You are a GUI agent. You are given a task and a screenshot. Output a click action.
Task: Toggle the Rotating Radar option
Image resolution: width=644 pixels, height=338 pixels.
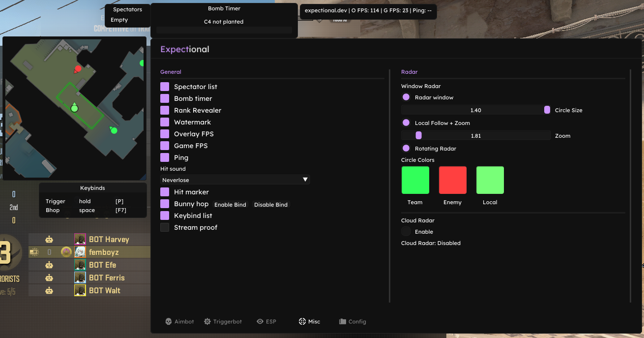406,148
